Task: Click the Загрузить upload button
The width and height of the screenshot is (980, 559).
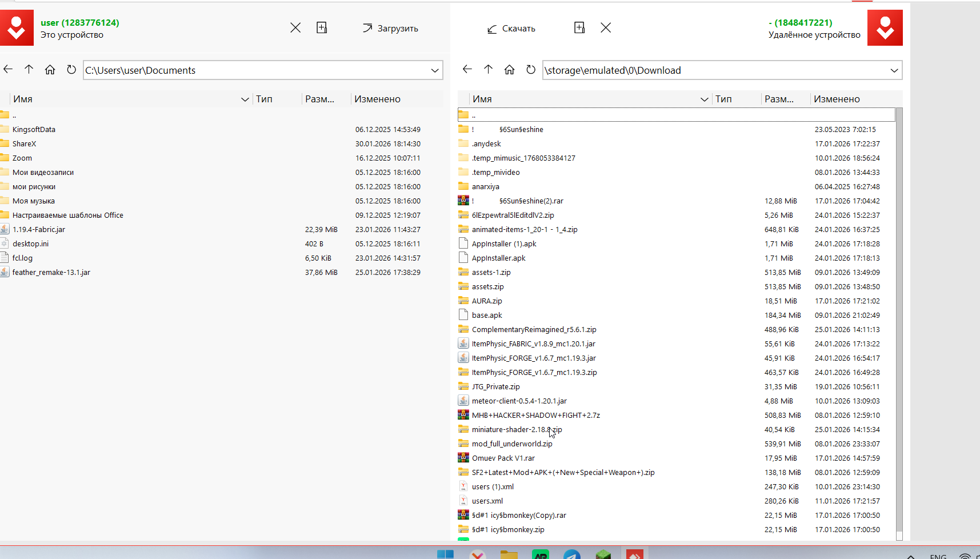Action: tap(391, 29)
